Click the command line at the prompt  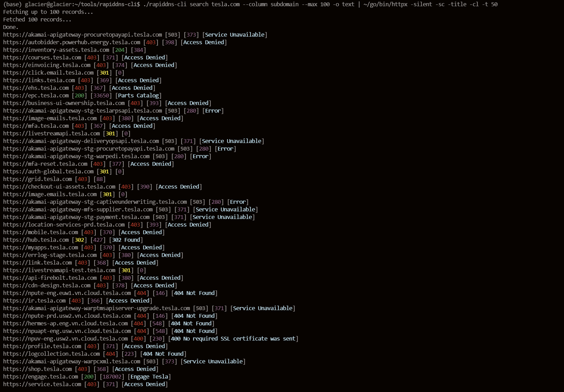[242, 4]
